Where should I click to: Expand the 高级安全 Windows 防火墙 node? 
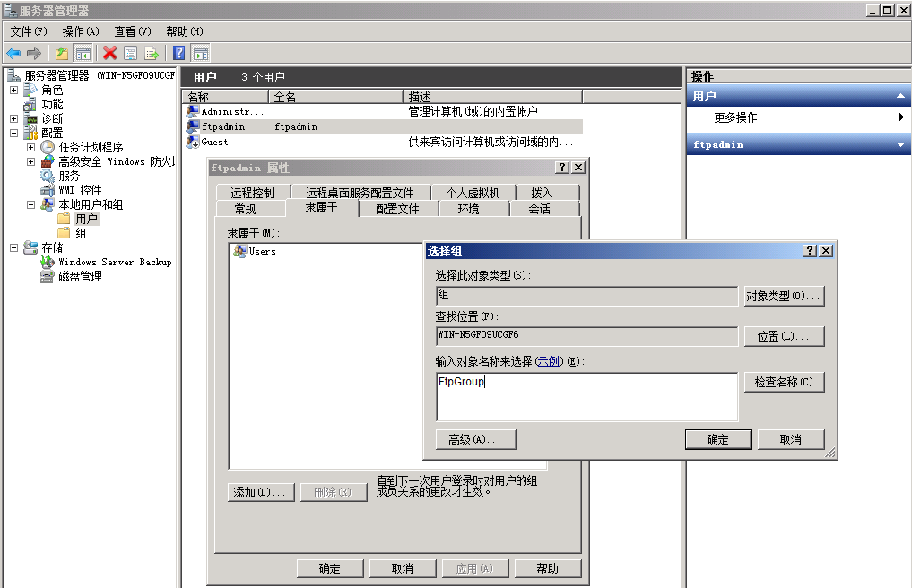pyautogui.click(x=30, y=161)
